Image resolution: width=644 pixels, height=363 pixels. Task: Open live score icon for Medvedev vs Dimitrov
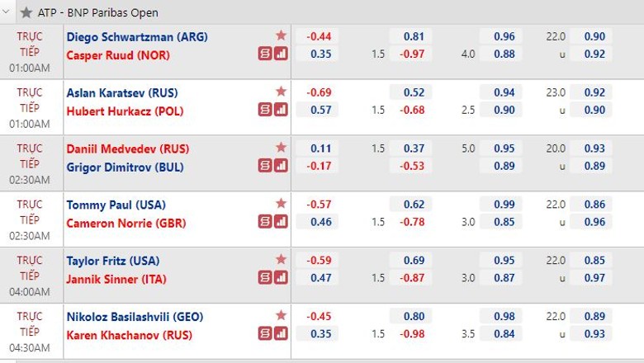point(265,166)
